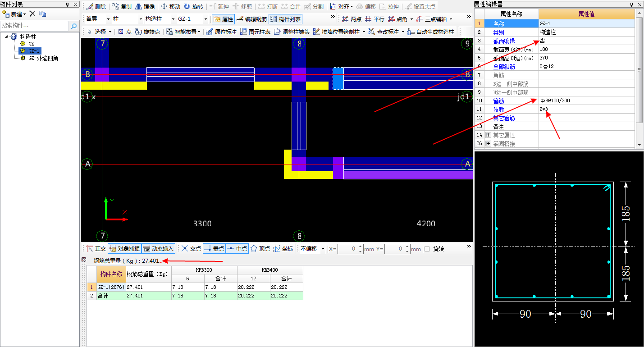Toggle 垂点 (perpendicular) snap

[214, 249]
